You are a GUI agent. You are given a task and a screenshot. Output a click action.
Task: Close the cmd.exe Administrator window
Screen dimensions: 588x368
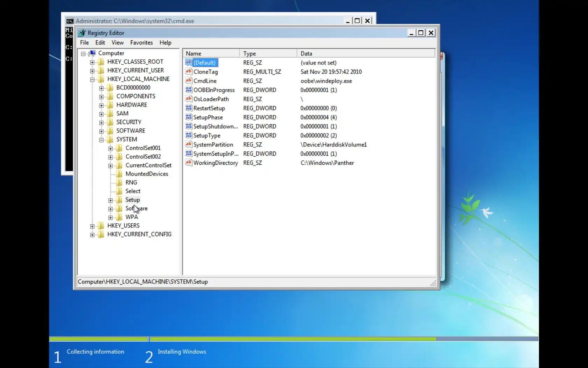point(367,21)
